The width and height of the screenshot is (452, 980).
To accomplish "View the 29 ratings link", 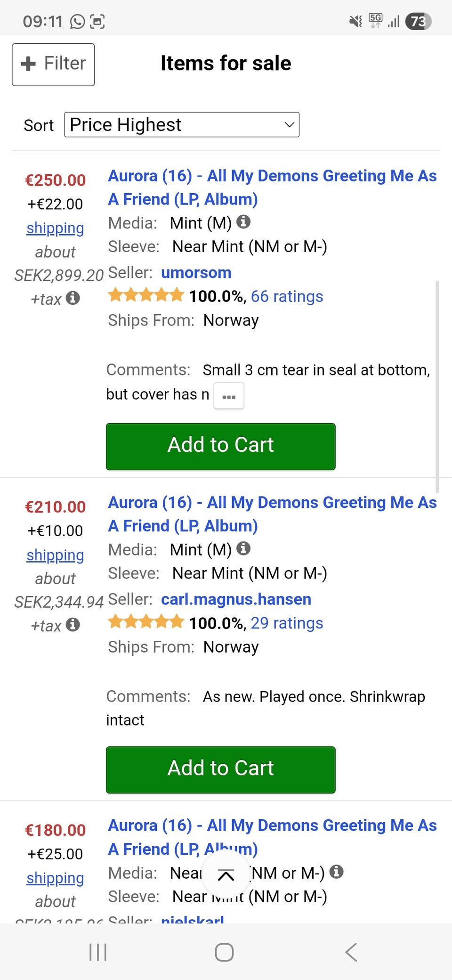I will [x=287, y=623].
